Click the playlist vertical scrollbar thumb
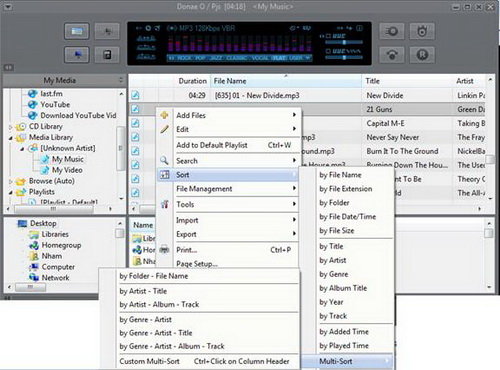This screenshot has height=370, width=500. 489,160
